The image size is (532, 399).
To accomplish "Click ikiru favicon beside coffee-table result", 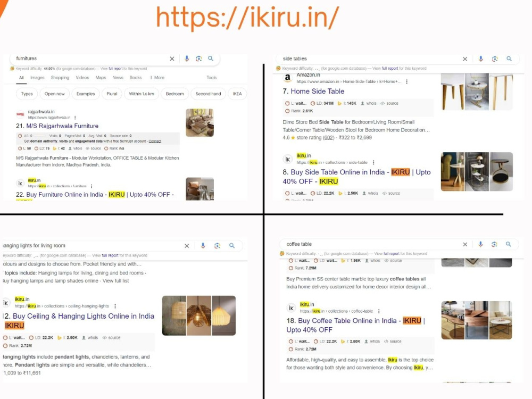I will click(291, 307).
